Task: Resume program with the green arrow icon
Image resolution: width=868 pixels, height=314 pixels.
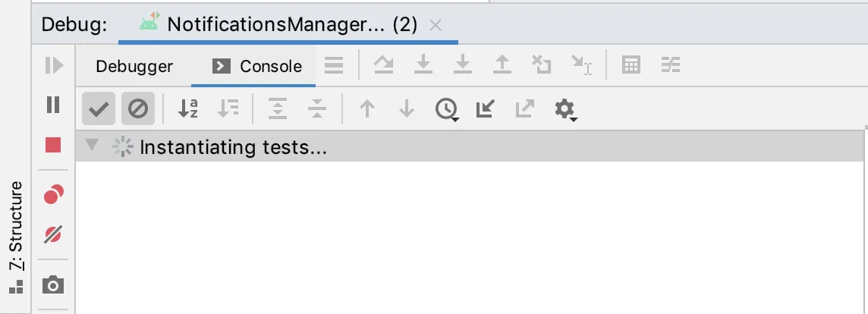Action: tap(54, 65)
